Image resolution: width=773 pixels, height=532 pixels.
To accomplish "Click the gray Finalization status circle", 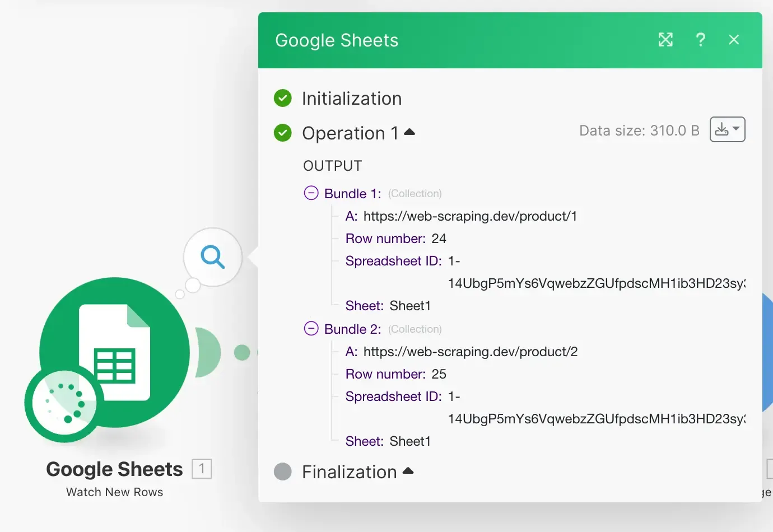I will pos(283,472).
